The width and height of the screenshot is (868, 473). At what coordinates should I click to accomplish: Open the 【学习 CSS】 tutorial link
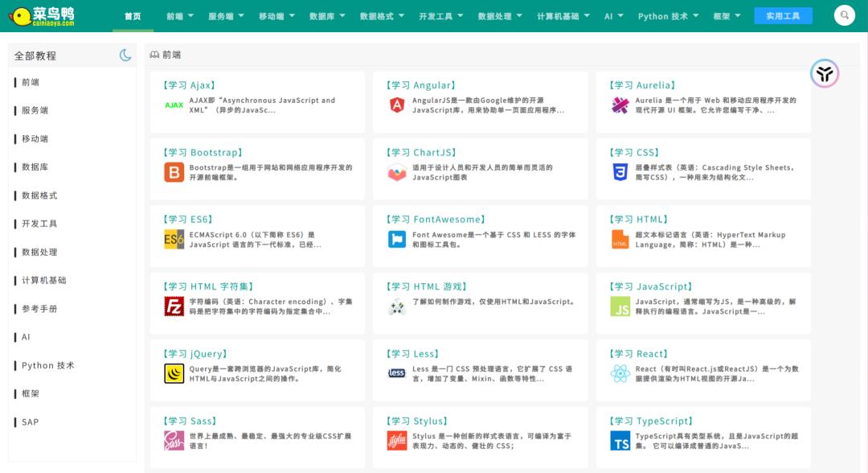pyautogui.click(x=634, y=152)
